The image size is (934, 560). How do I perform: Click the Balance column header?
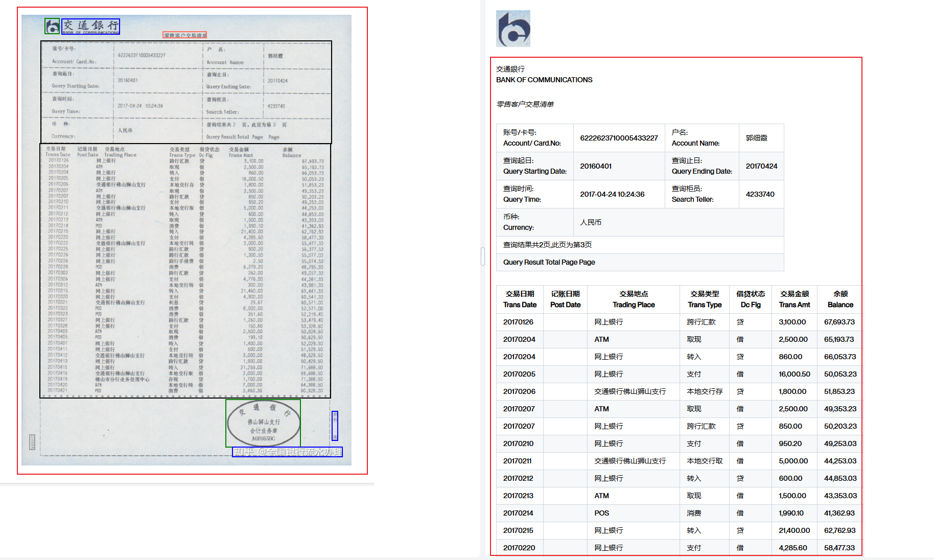tap(840, 299)
